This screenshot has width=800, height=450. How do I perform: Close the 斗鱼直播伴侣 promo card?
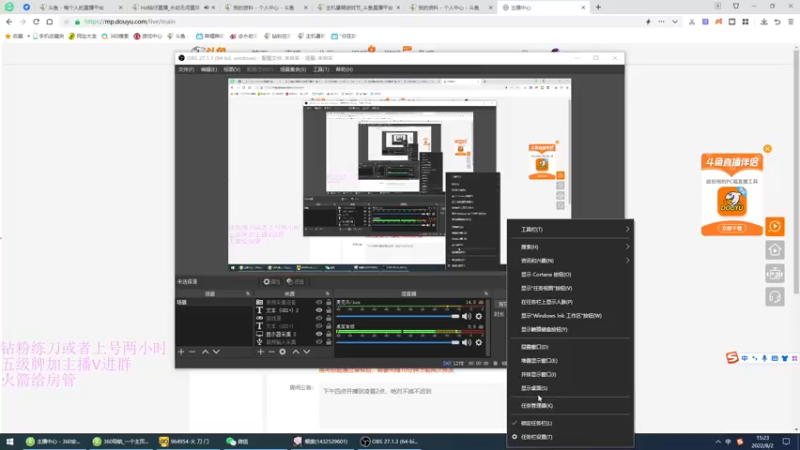pyautogui.click(x=767, y=149)
